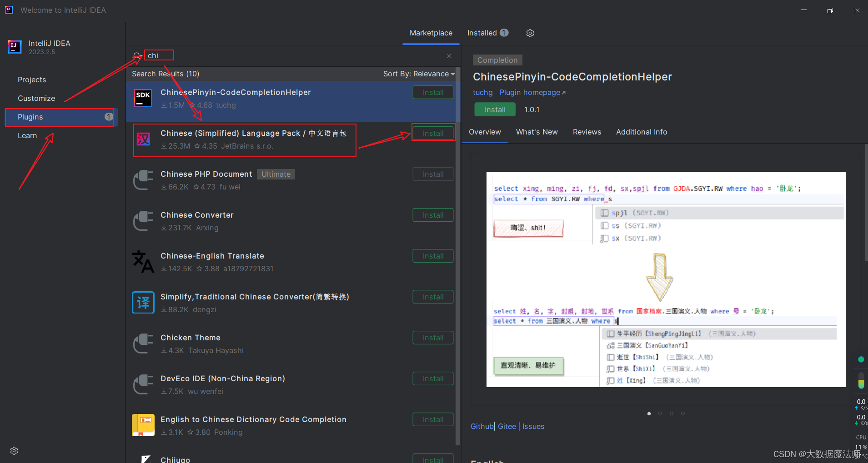This screenshot has width=868, height=463.
Task: Click the Chinese Converter plugin icon
Action: (143, 221)
